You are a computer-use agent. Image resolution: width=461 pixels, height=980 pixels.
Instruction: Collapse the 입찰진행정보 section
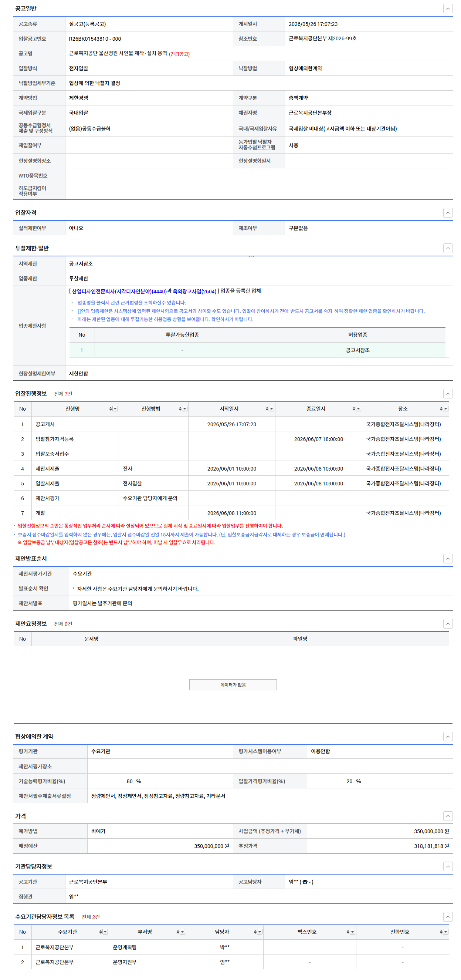tap(448, 393)
